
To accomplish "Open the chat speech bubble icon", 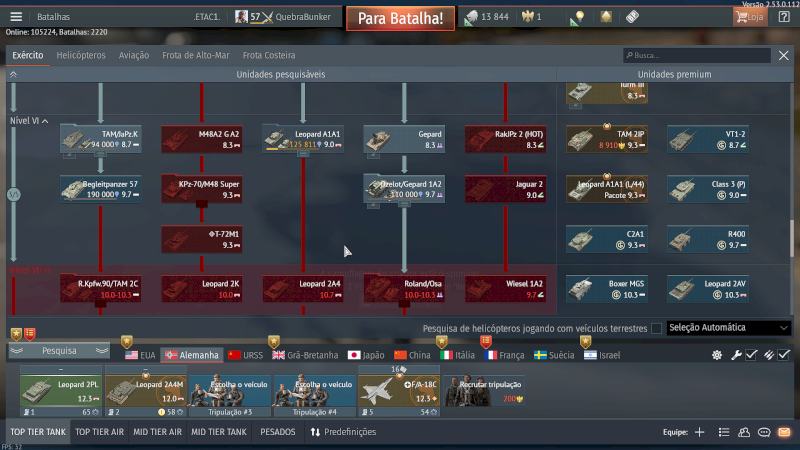I will pyautogui.click(x=764, y=432).
